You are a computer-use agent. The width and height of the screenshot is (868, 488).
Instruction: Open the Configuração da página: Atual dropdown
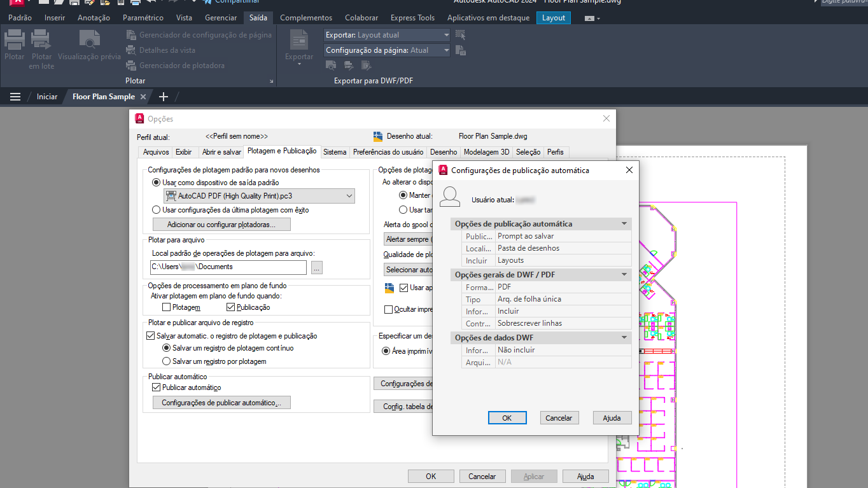pos(387,50)
